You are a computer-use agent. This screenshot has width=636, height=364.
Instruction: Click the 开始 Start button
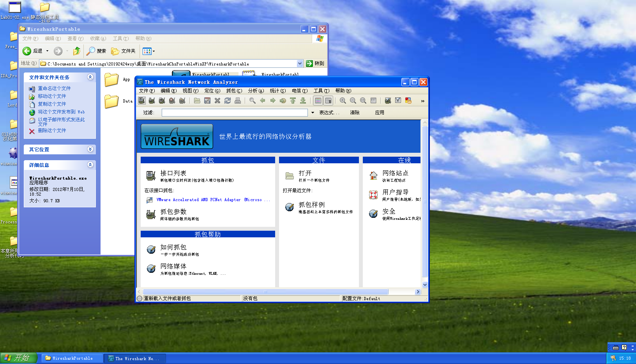pos(18,358)
